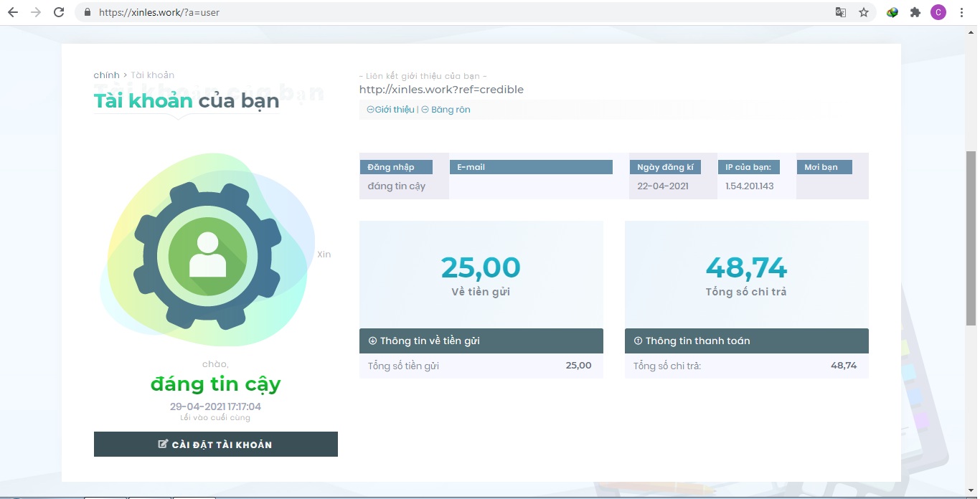Click the 'Xin' text beside the avatar

[x=324, y=255]
